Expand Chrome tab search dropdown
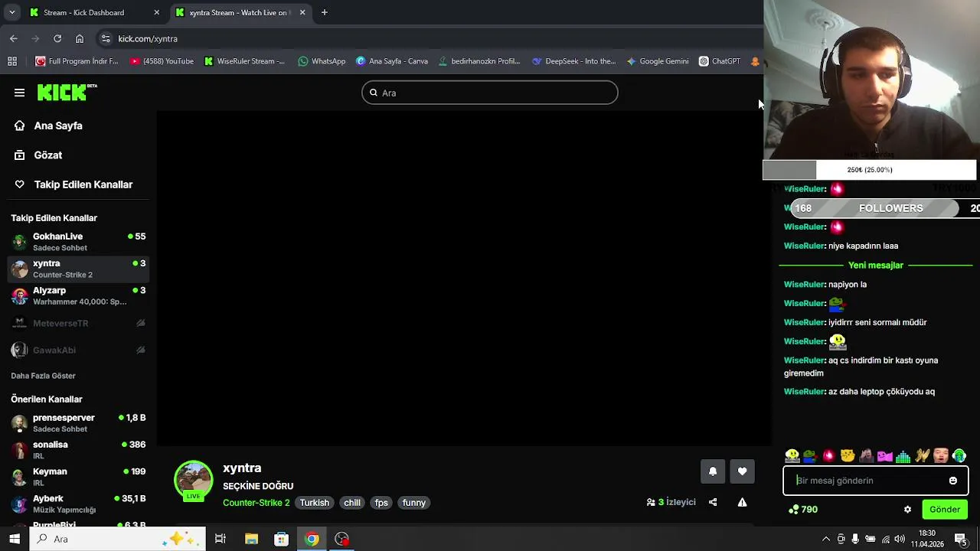The width and height of the screenshot is (980, 551). point(11,12)
